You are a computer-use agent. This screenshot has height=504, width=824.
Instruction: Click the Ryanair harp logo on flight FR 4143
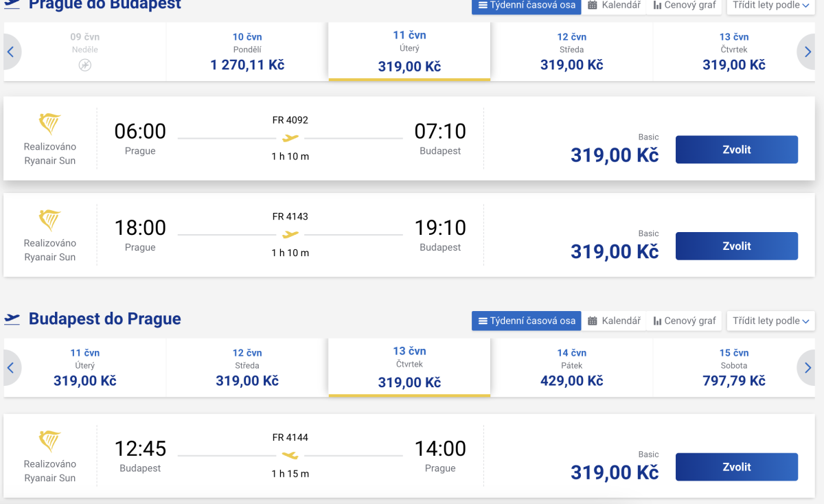coord(49,220)
